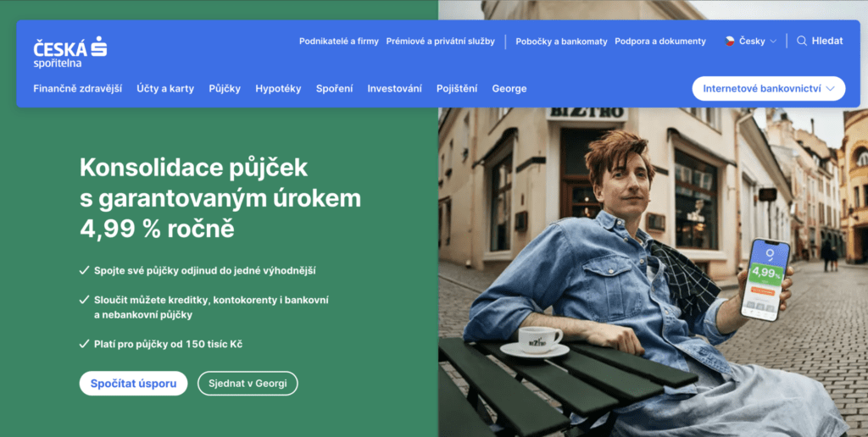This screenshot has width=868, height=437.
Task: Select Investování from the navigation bar
Action: point(394,89)
